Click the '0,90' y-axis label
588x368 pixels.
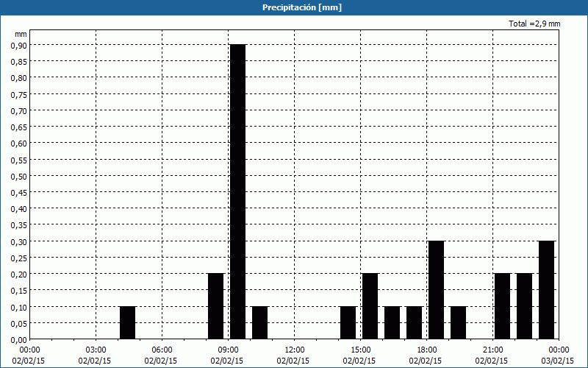pos(19,45)
